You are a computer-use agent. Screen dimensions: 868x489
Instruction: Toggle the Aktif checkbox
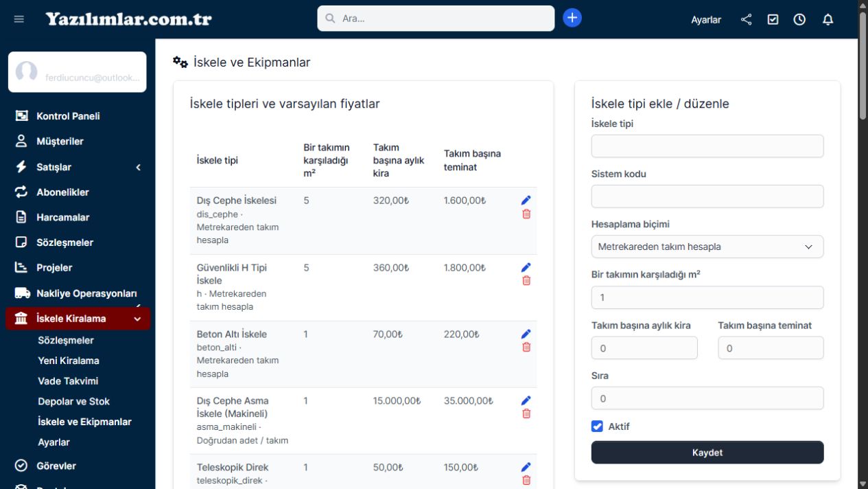(597, 427)
